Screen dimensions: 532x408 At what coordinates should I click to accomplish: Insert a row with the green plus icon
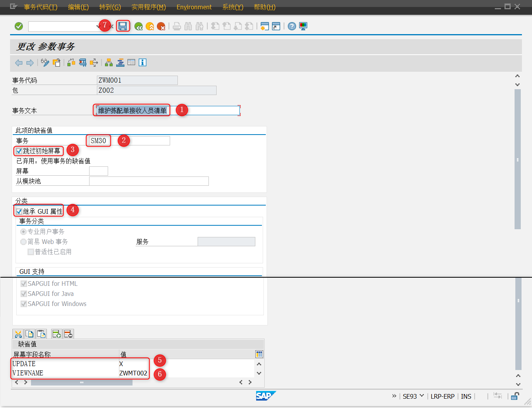(x=56, y=334)
